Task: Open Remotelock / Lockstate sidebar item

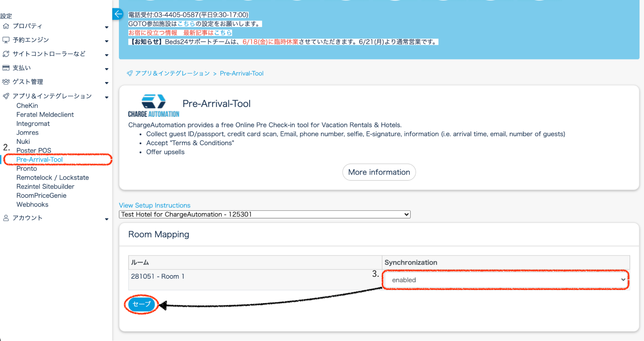Action: pyautogui.click(x=53, y=178)
